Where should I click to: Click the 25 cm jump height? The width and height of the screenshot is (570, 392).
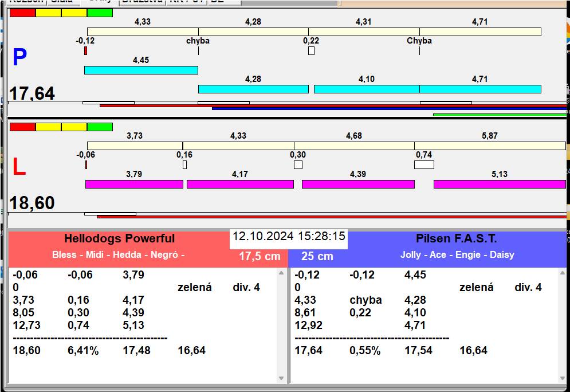pos(317,256)
